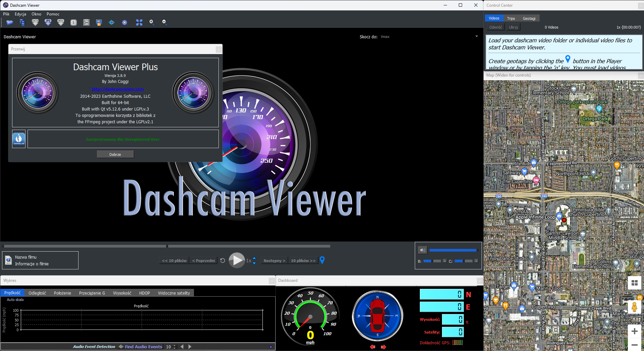Decrease playback speed with down arrow

[254, 263]
